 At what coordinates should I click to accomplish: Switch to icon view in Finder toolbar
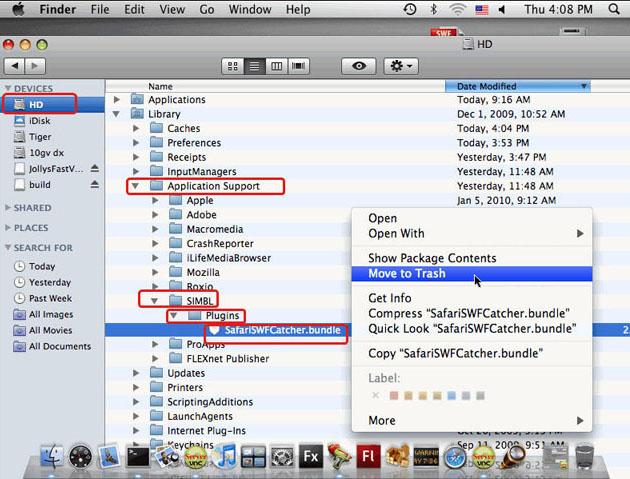coord(234,65)
